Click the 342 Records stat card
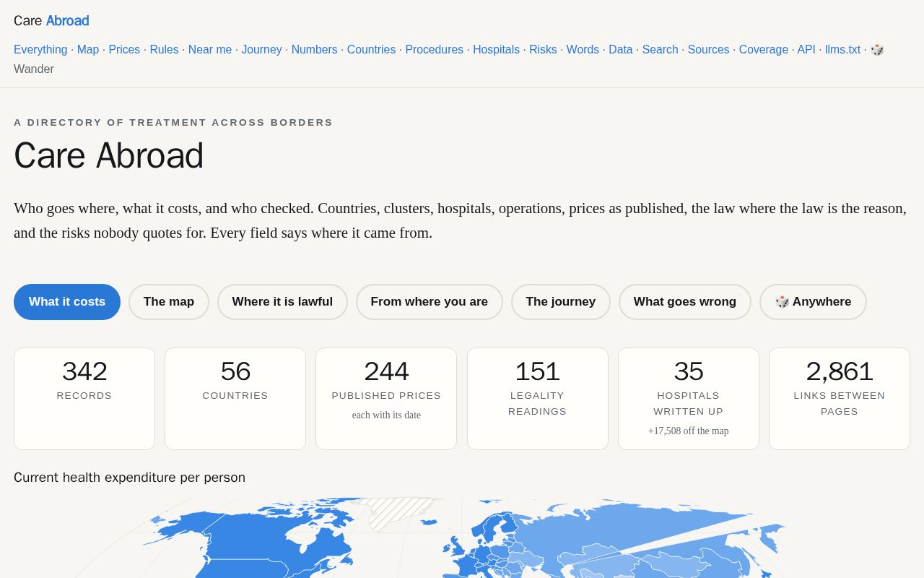 pos(84,399)
